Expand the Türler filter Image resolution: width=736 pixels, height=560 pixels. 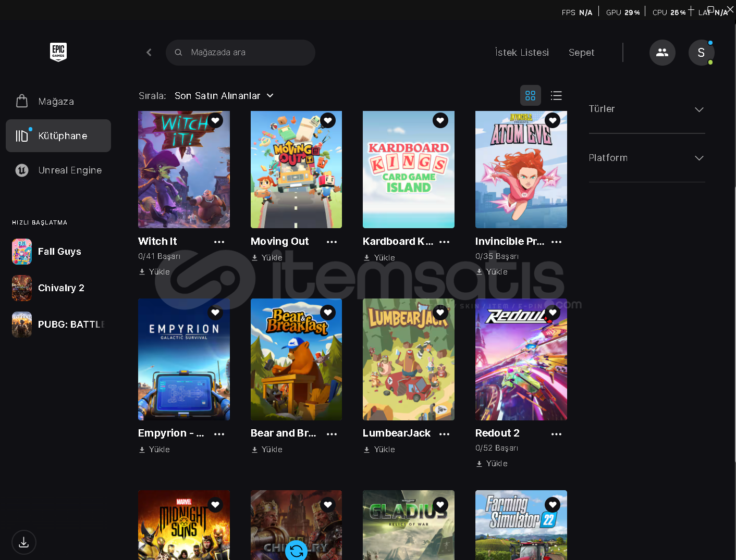coord(646,109)
